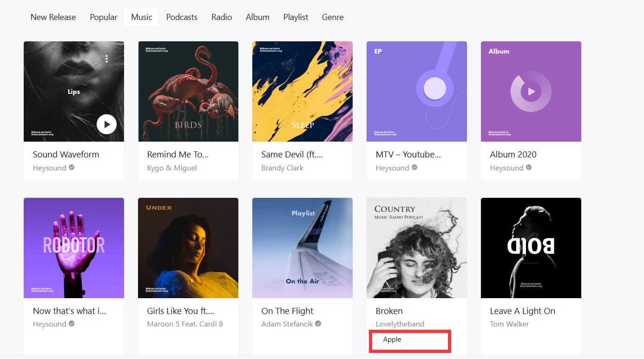This screenshot has height=359, width=644.
Task: Open the Kygo & Miguel artist link
Action: (172, 168)
